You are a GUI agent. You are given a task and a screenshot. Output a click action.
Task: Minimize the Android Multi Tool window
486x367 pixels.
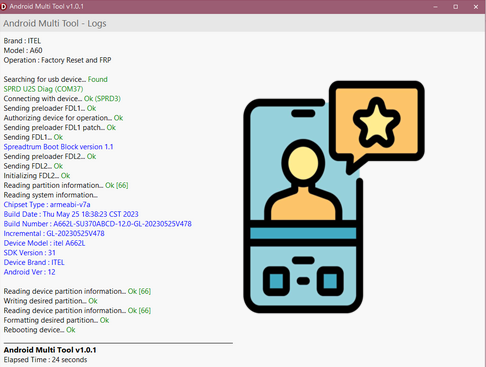(435, 7)
